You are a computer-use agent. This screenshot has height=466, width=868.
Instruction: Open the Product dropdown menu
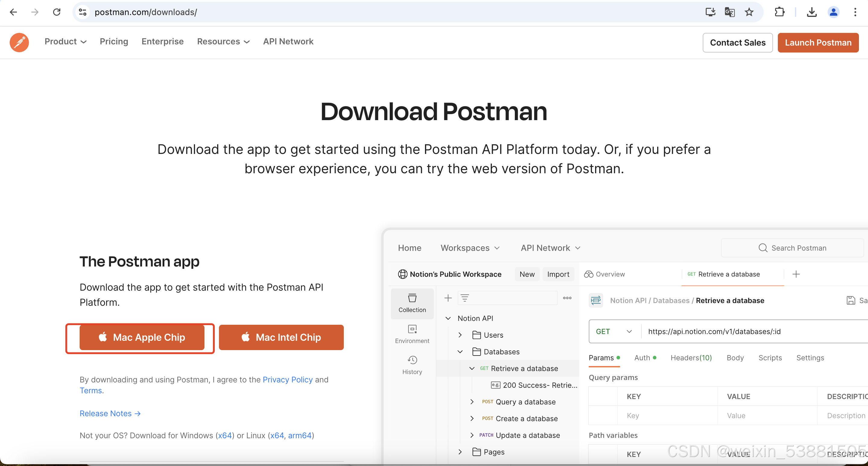pyautogui.click(x=65, y=41)
